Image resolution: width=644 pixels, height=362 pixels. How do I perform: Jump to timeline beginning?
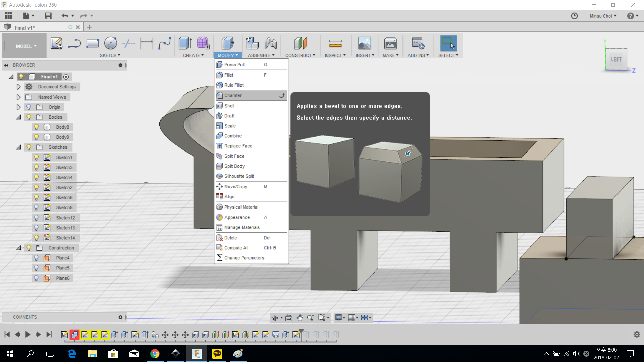(x=7, y=334)
